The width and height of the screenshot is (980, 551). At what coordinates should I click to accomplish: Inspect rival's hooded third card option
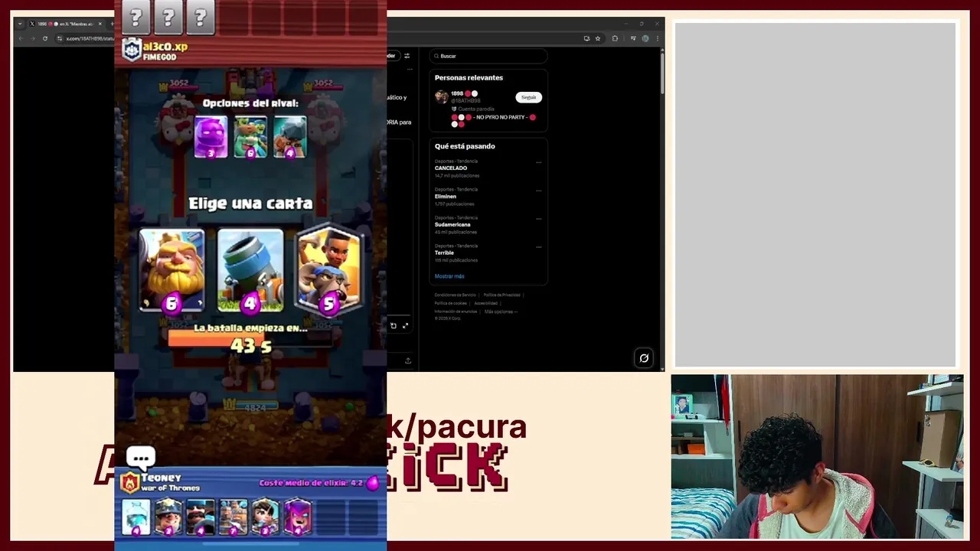point(290,137)
